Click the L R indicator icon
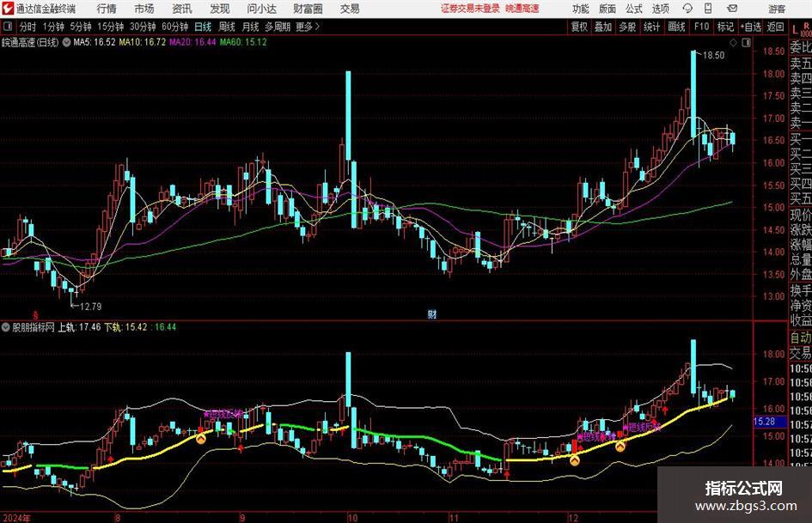The image size is (812, 523). point(801,28)
